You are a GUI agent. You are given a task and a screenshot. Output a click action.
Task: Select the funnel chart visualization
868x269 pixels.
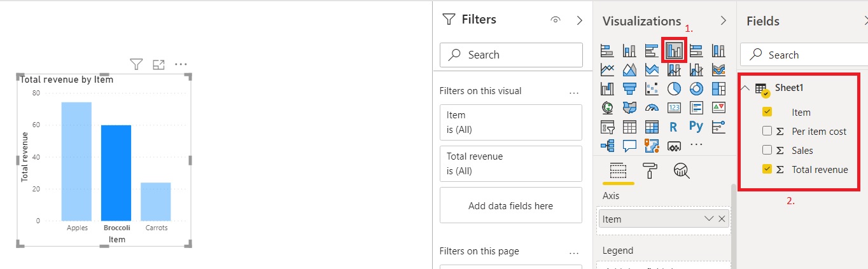(629, 88)
